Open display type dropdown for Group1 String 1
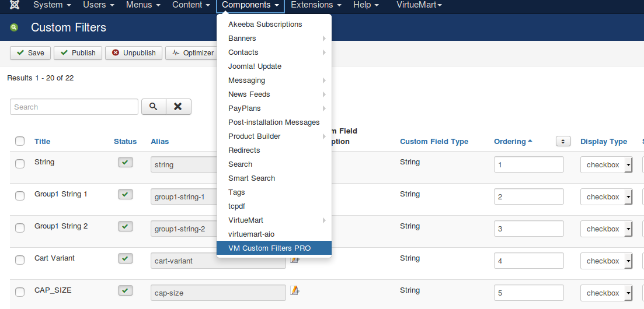 [606, 196]
